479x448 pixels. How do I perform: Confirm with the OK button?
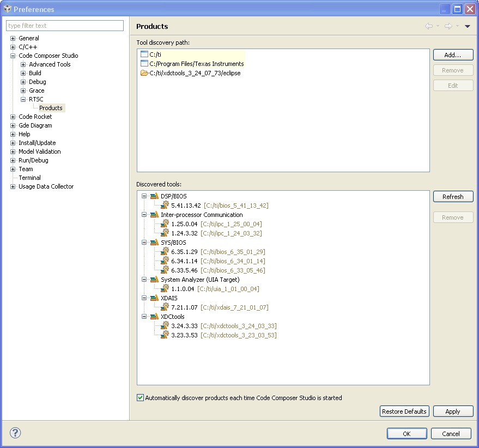pos(407,434)
